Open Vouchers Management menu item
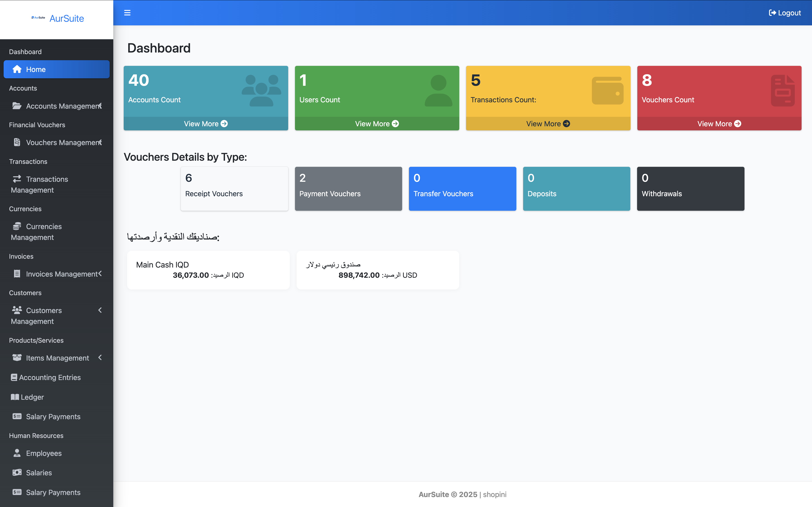Screen dimensions: 812x507 [x=64, y=143]
